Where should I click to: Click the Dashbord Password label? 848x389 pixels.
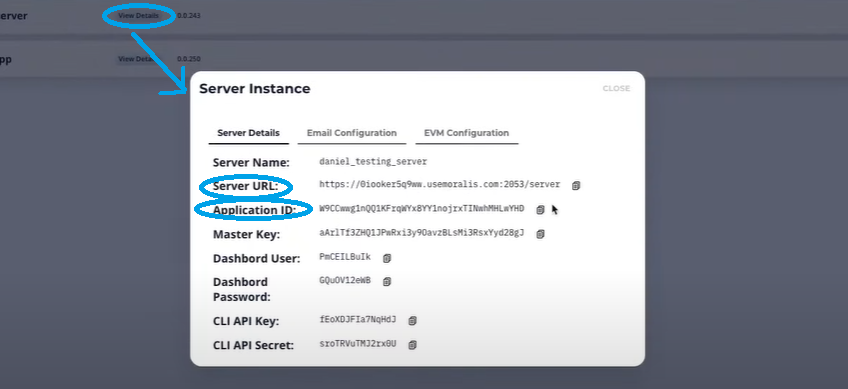[241, 289]
